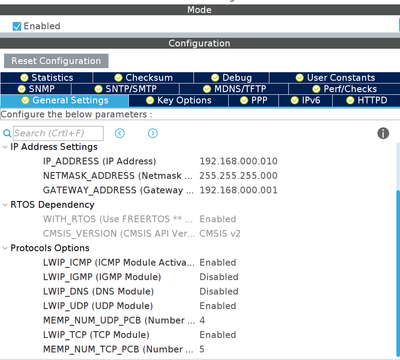This screenshot has width=400, height=360.
Task: Go to previous search result arrow
Action: (120, 133)
